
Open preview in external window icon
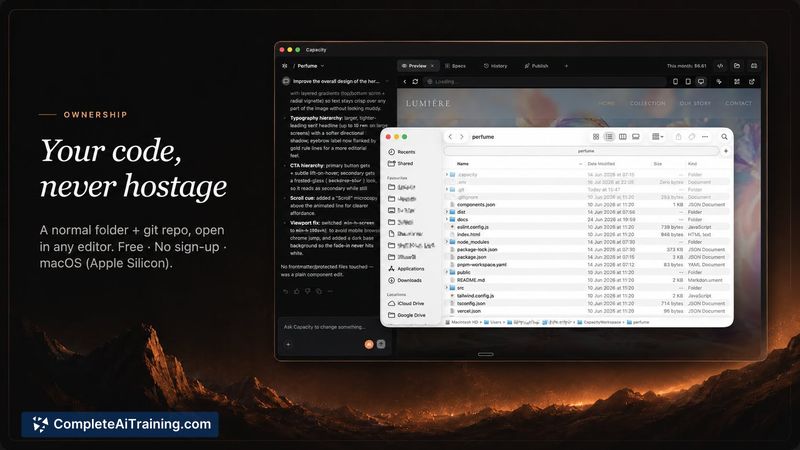(752, 82)
